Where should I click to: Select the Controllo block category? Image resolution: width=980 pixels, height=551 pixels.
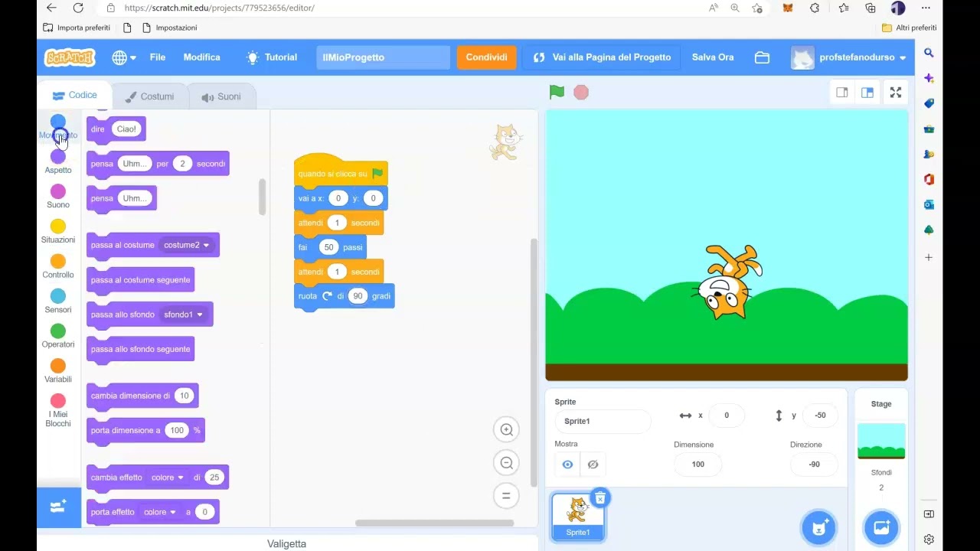58,267
